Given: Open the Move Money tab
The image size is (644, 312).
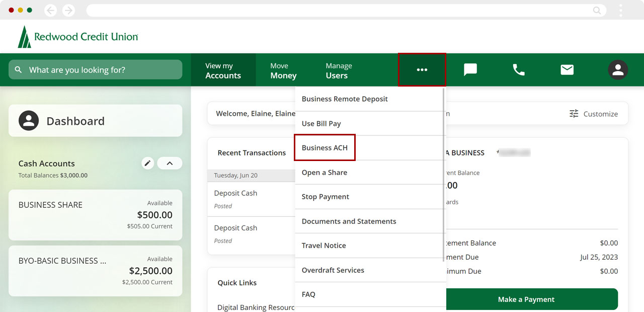Looking at the screenshot, I should pyautogui.click(x=283, y=70).
